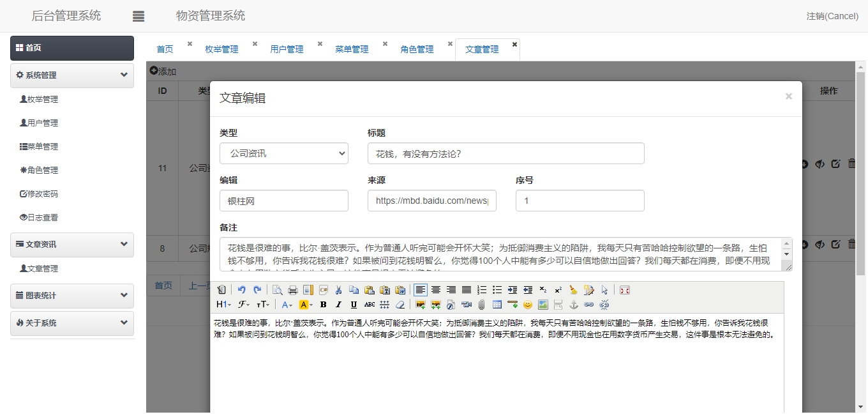
Task: Insert an emoticon using the smiley icon
Action: point(528,305)
